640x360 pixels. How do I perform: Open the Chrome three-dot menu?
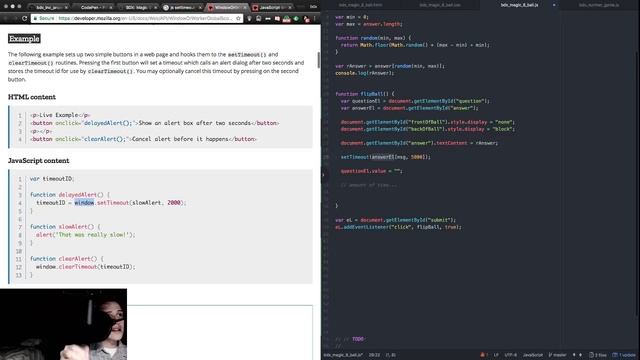[315, 19]
